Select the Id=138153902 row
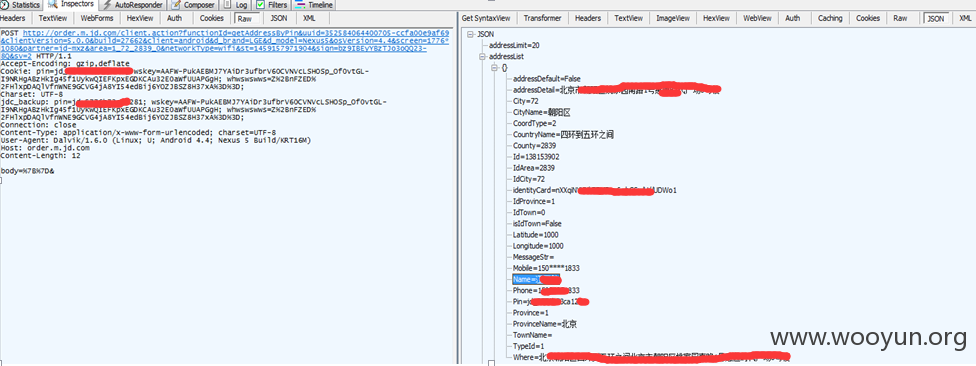Screen dimensions: 976x366 (x=536, y=157)
